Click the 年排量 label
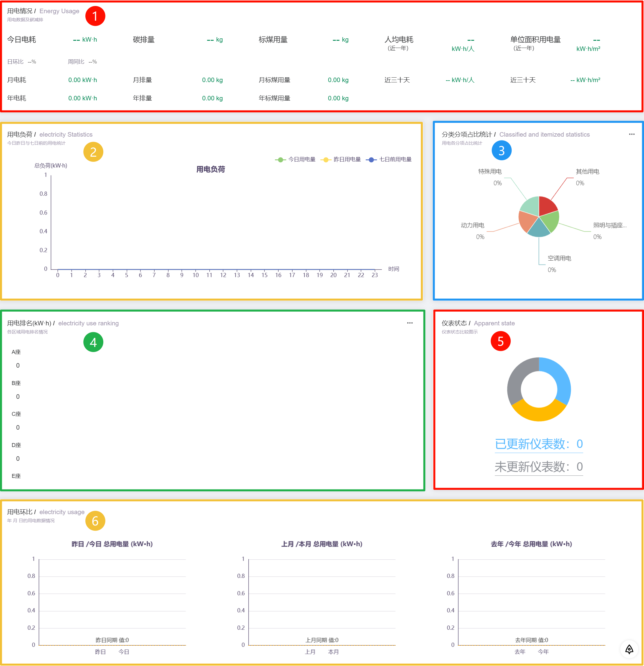Image resolution: width=644 pixels, height=666 pixels. 142,98
